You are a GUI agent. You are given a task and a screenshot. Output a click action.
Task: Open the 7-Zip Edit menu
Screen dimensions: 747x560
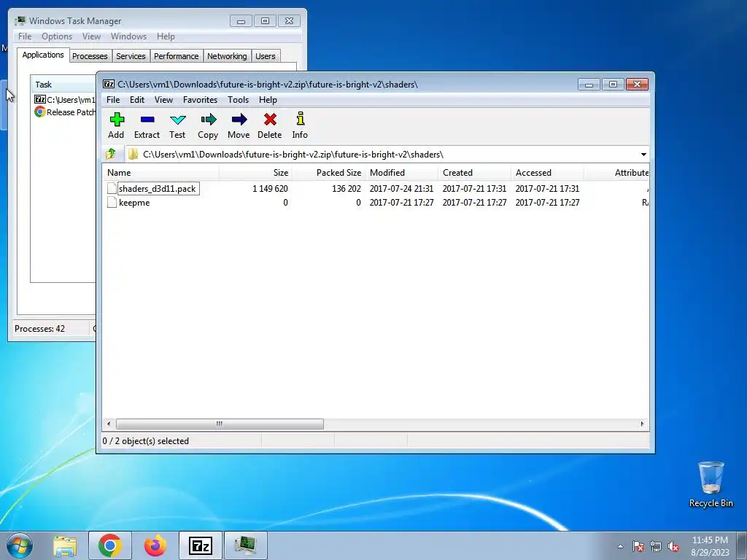[x=137, y=99]
